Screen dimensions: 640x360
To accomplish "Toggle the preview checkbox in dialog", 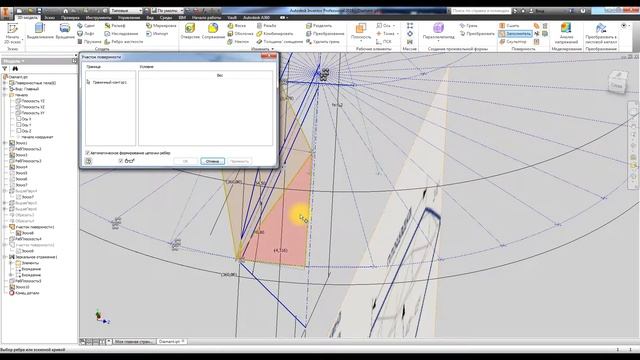I will click(x=121, y=161).
